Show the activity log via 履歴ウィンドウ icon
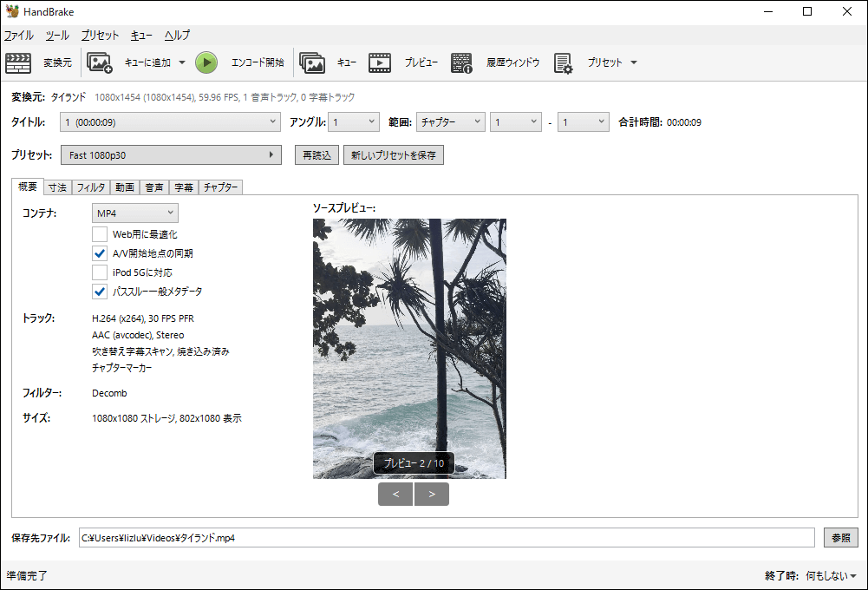Image resolution: width=868 pixels, height=590 pixels. click(x=462, y=62)
